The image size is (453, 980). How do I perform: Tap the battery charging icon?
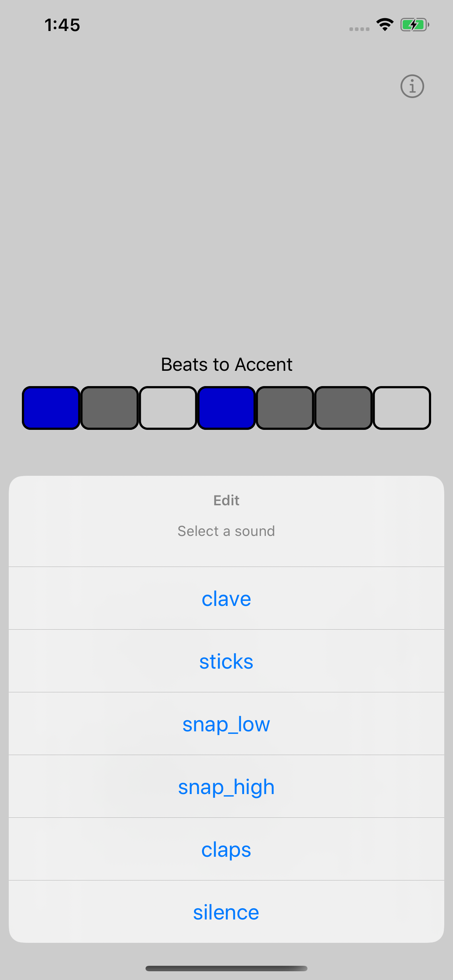(414, 25)
